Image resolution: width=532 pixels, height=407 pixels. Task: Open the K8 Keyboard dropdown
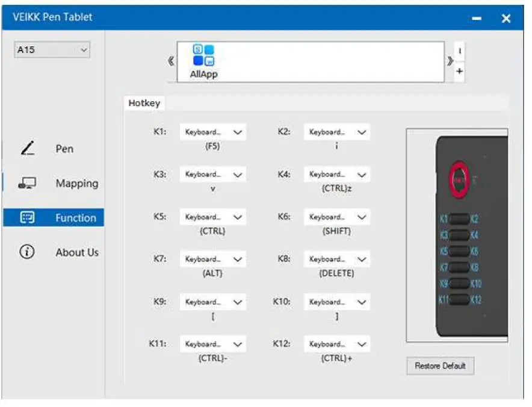tap(337, 259)
